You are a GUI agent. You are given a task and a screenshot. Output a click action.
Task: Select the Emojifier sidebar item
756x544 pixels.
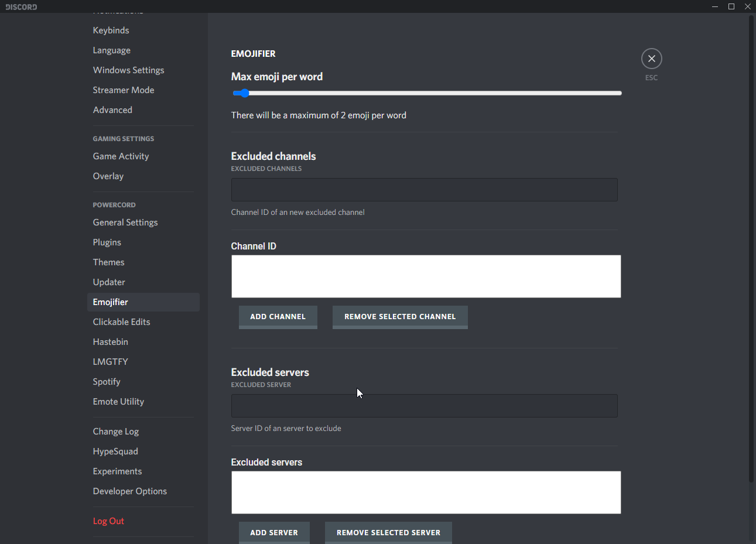143,302
